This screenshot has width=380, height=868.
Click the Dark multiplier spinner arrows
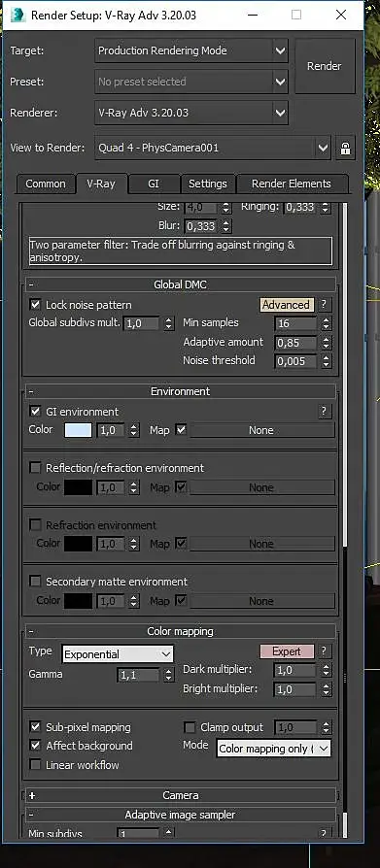(327, 670)
